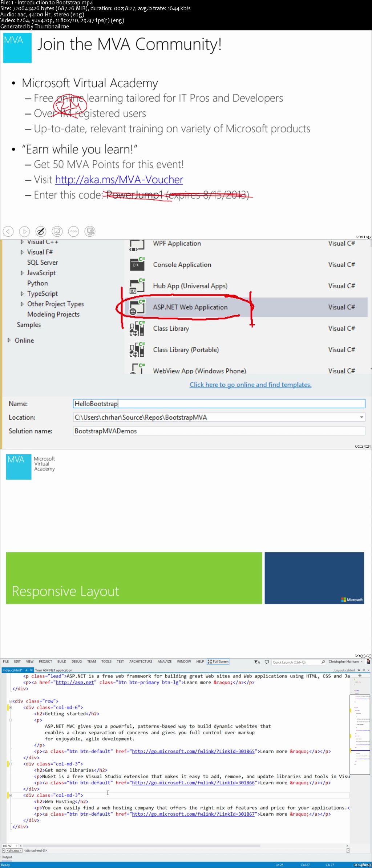The image size is (372, 868).
Task: Open the ARCHITECTURE menu
Action: [x=141, y=661]
